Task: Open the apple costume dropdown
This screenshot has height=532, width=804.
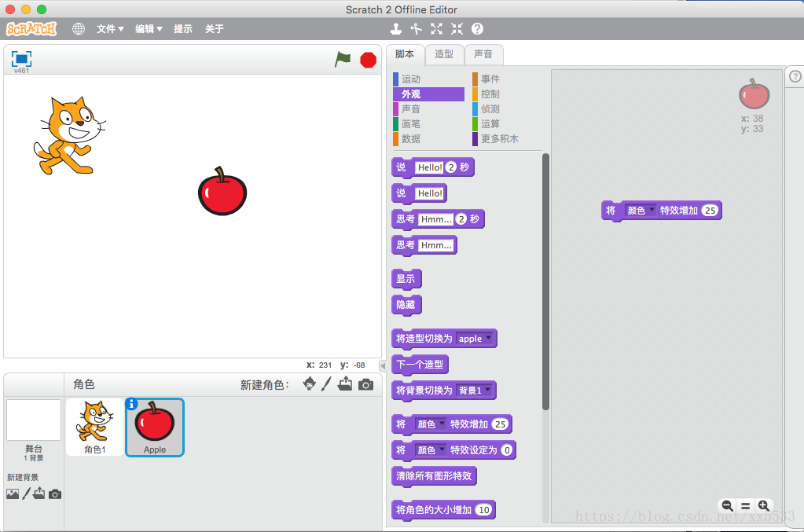Action: coord(474,338)
